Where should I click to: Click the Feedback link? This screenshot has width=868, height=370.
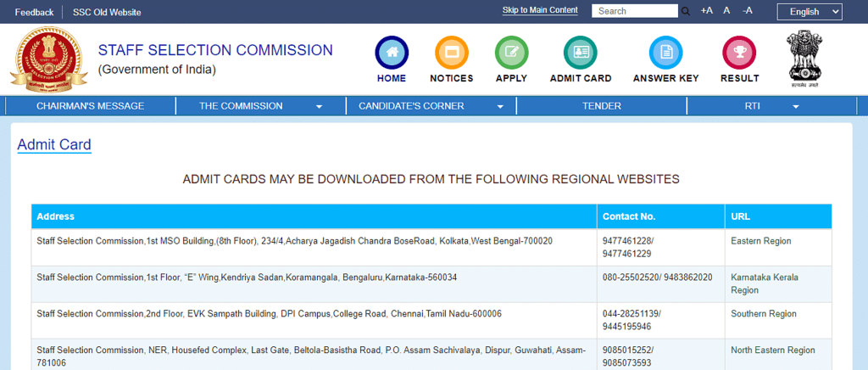pyautogui.click(x=34, y=12)
